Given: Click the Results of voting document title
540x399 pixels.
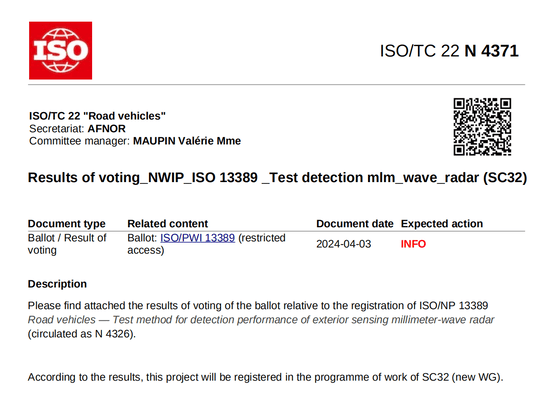Looking at the screenshot, I should 277,178.
